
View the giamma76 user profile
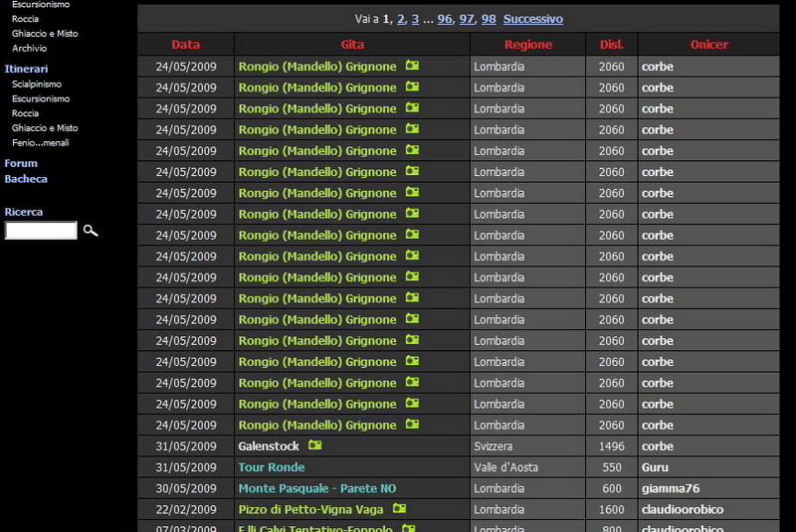670,488
